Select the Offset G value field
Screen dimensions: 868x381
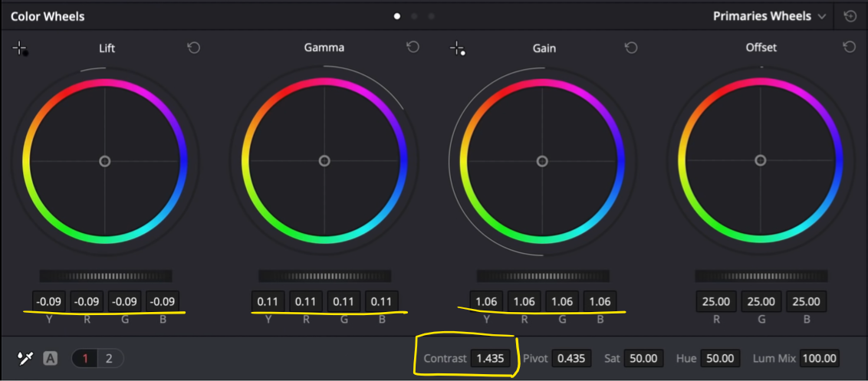[761, 302]
